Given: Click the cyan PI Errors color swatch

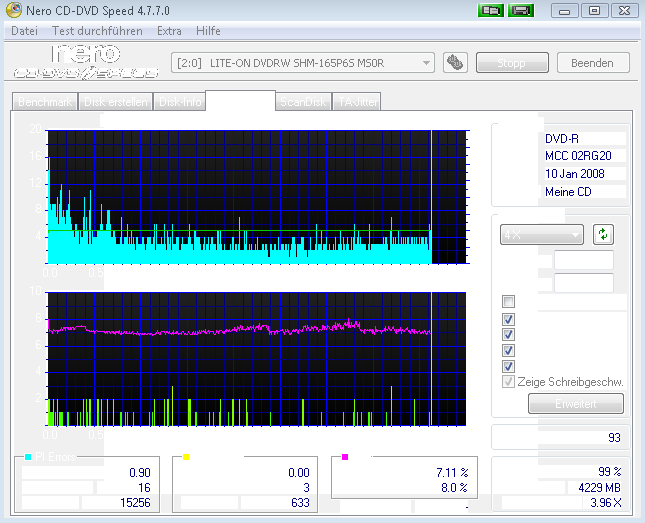Looking at the screenshot, I should coord(27,457).
